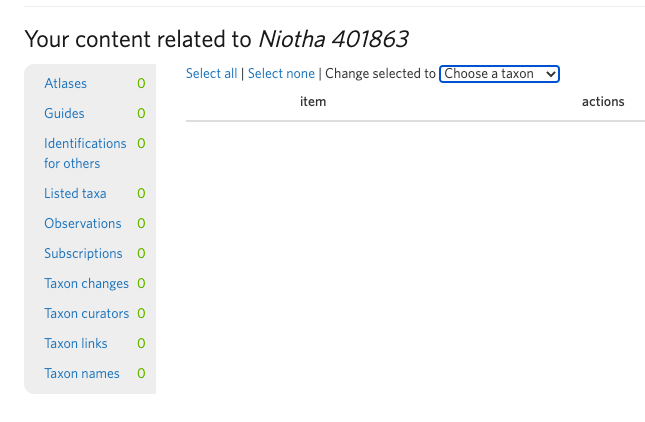Expand the Choose a taxon dropdown
The width and height of the screenshot is (645, 422).
pyautogui.click(x=499, y=73)
